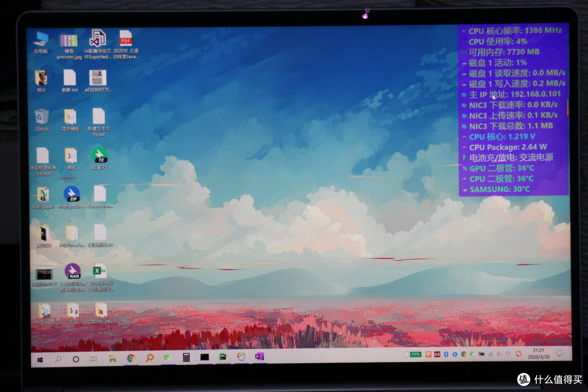Select the MyTimeAc folder
This screenshot has height=392, width=588.
coord(72,236)
